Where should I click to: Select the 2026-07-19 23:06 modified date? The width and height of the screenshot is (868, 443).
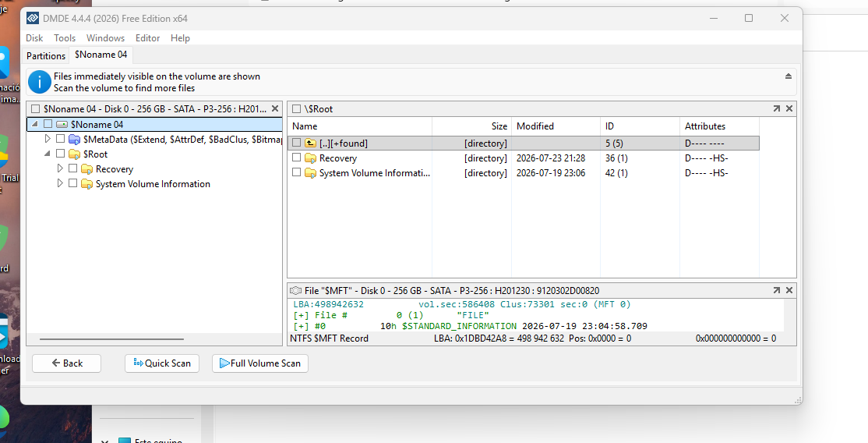click(x=551, y=174)
